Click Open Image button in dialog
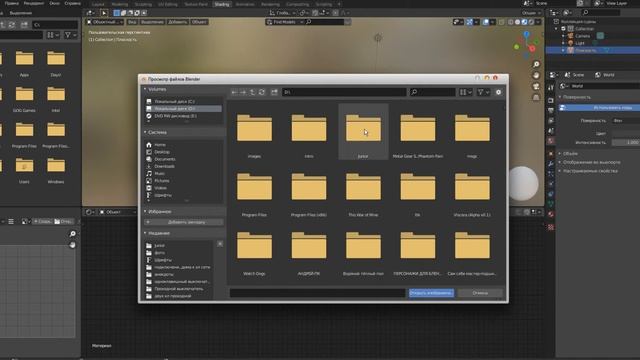Screen dimensions: 640x360 point(431,293)
